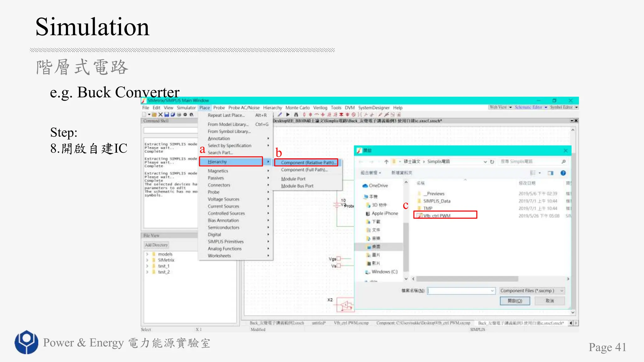The width and height of the screenshot is (644, 362).
Task: Click the up-arrow navigation icon in dialog
Action: coord(386,162)
